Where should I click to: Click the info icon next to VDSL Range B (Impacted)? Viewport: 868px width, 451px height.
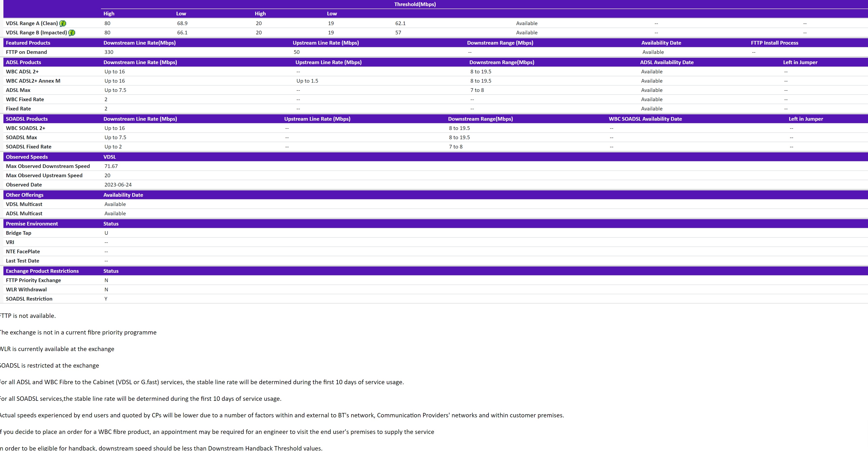tap(71, 33)
